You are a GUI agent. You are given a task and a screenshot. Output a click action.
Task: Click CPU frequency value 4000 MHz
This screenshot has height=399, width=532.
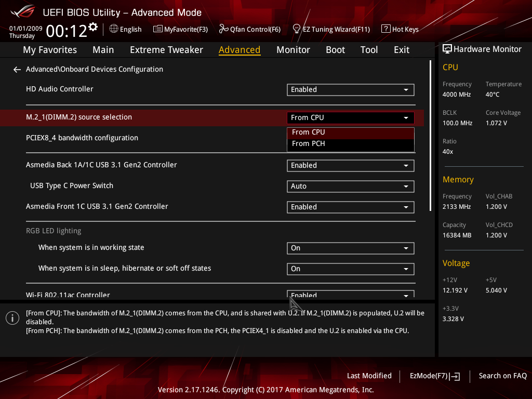click(457, 95)
